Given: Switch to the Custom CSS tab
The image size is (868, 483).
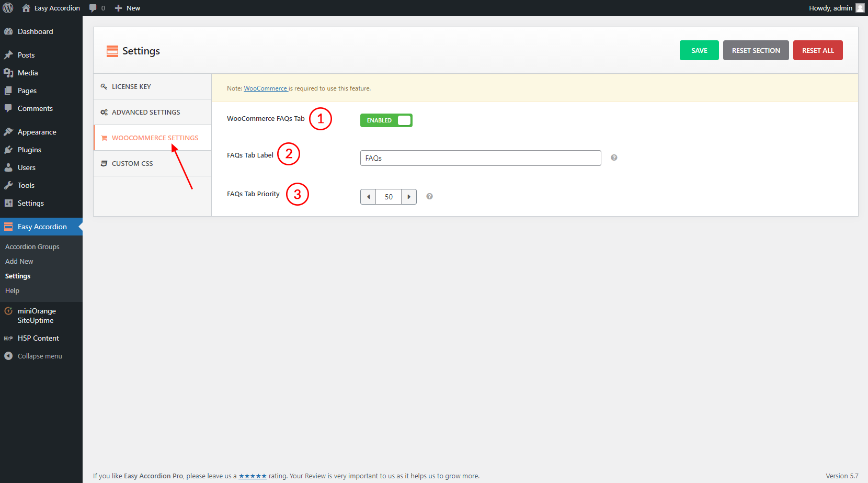Looking at the screenshot, I should [132, 163].
